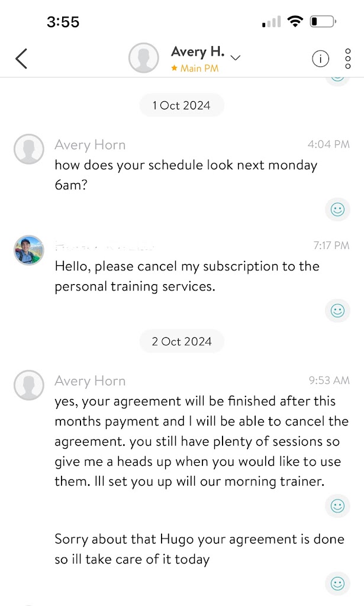
Task: Tap the 1 Oct 2024 date divider
Action: pyautogui.click(x=181, y=105)
